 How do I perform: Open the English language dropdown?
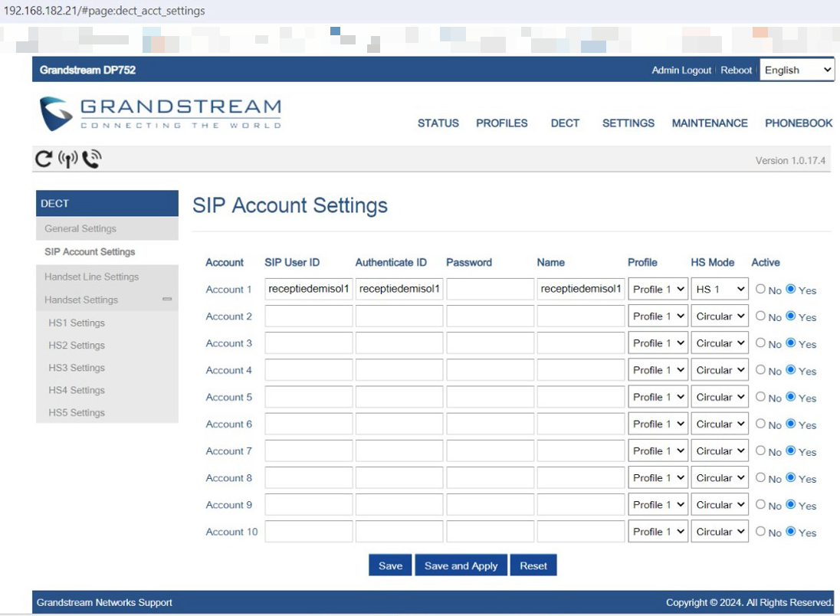[797, 70]
